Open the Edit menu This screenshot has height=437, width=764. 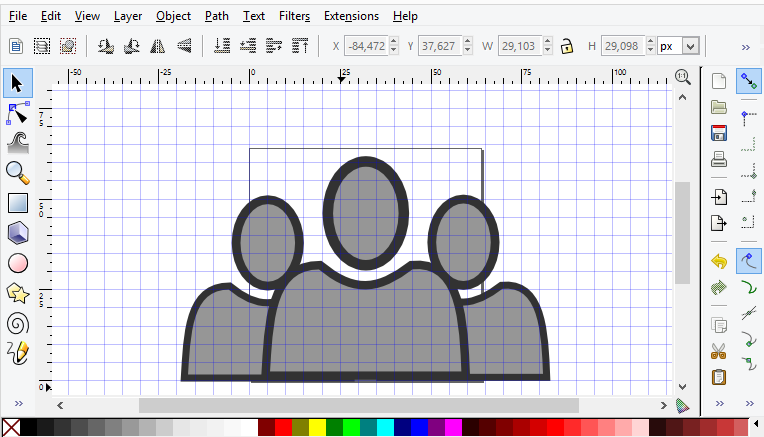pyautogui.click(x=51, y=16)
